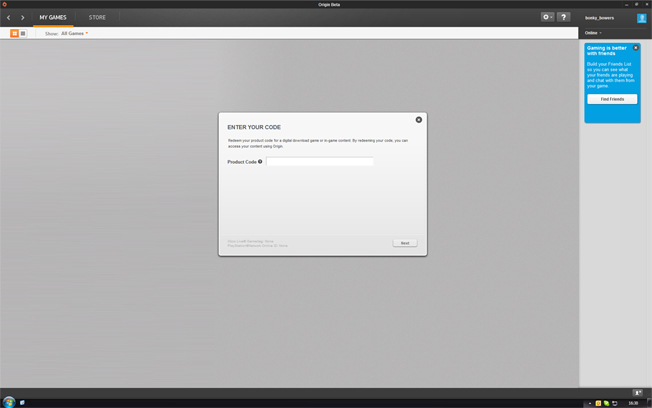Click the Product Code help icon
The height and width of the screenshot is (408, 652).
tap(260, 161)
